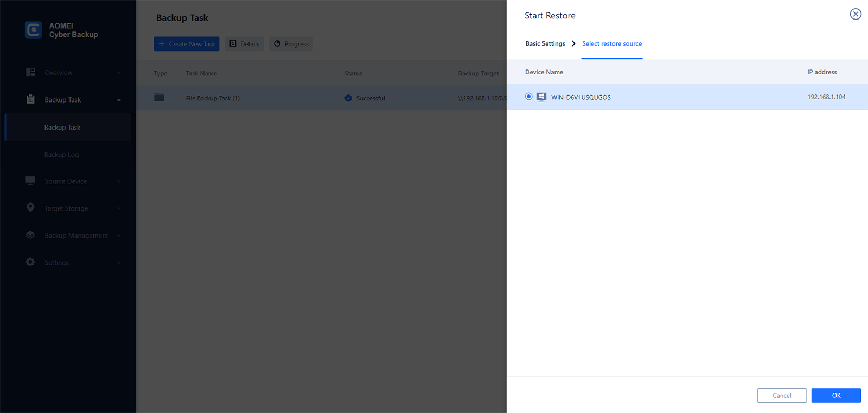Click the Create New Task button
This screenshot has height=413, width=868.
(x=187, y=44)
